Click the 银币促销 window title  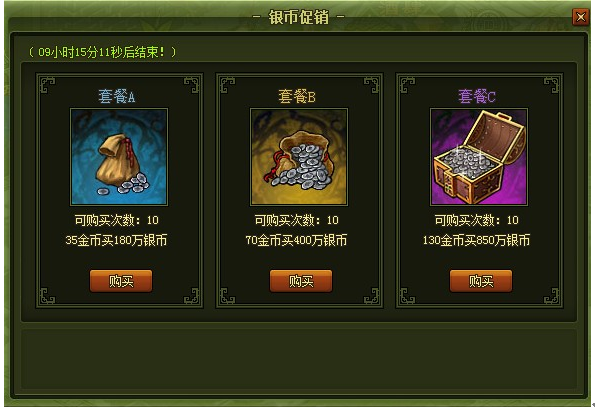pyautogui.click(x=299, y=17)
